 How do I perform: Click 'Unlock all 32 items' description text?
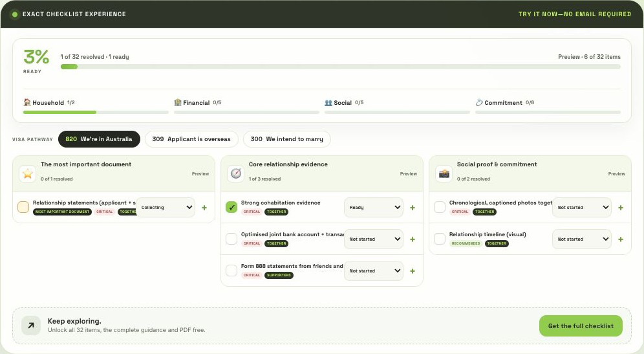[x=127, y=330]
